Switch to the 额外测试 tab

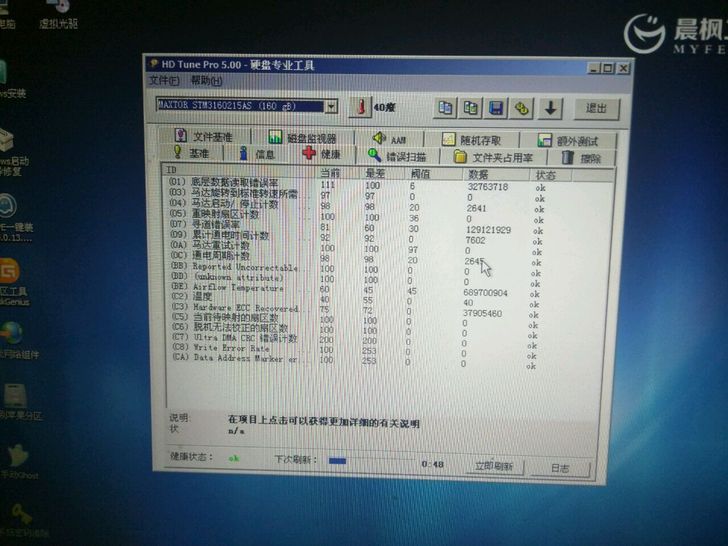pyautogui.click(x=568, y=141)
